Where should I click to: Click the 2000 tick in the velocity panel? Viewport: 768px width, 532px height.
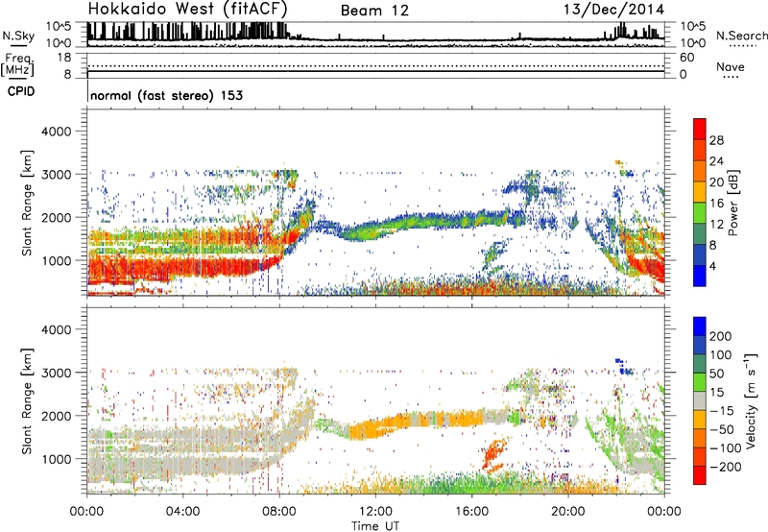click(56, 416)
